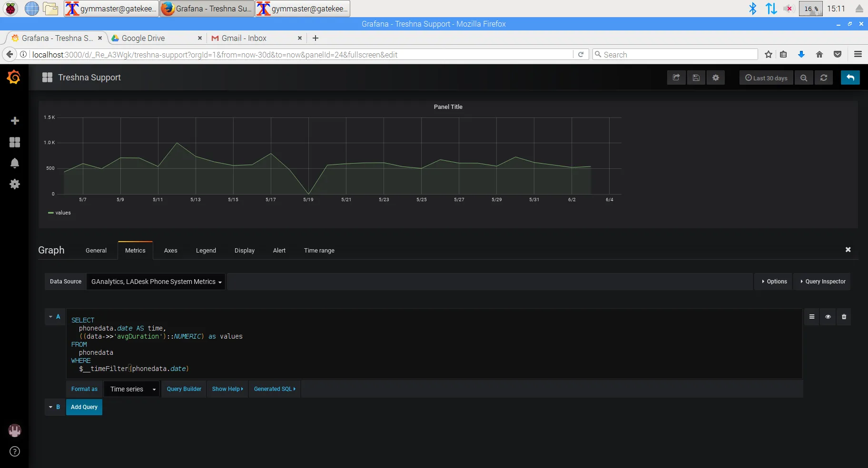Open the Configuration gear in sidebar
The image size is (868, 468).
[15, 184]
